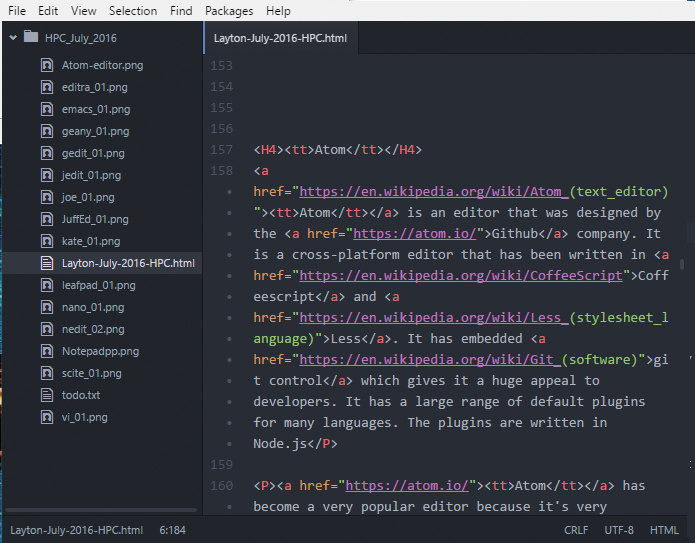Viewport: 695px width, 543px height.
Task: Click the Notepadpp.png image file icon
Action: click(x=47, y=351)
